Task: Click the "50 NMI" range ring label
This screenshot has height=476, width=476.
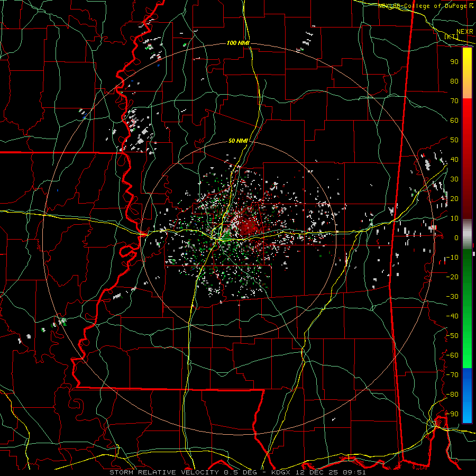Action: point(239,141)
